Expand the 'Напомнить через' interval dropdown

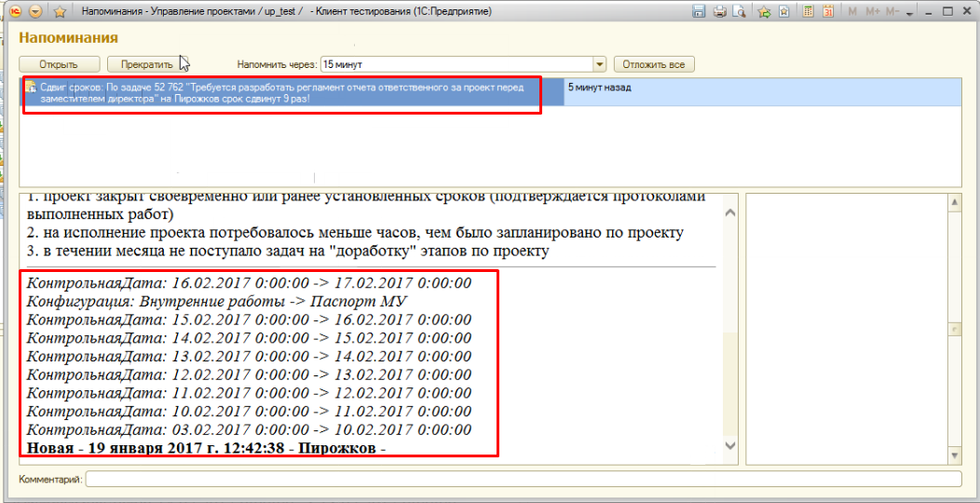pos(600,64)
